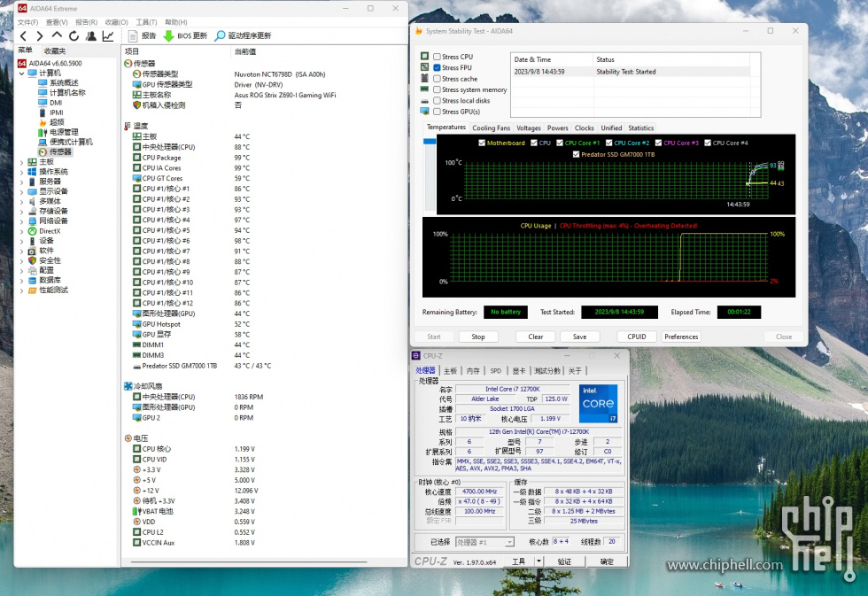Click the 当前值 column header
868x596 pixels.
tap(245, 51)
